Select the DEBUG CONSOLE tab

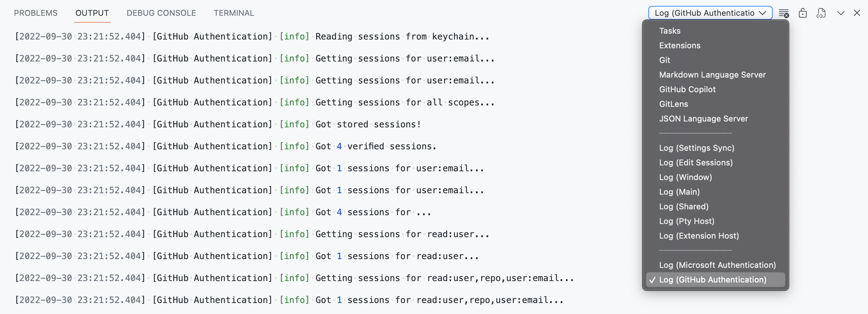click(x=161, y=13)
